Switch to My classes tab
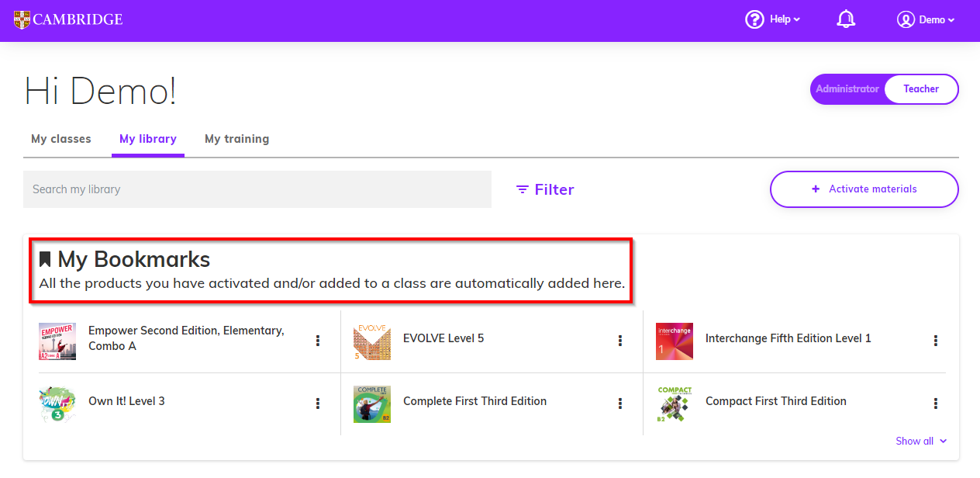980x478 pixels. 61,139
